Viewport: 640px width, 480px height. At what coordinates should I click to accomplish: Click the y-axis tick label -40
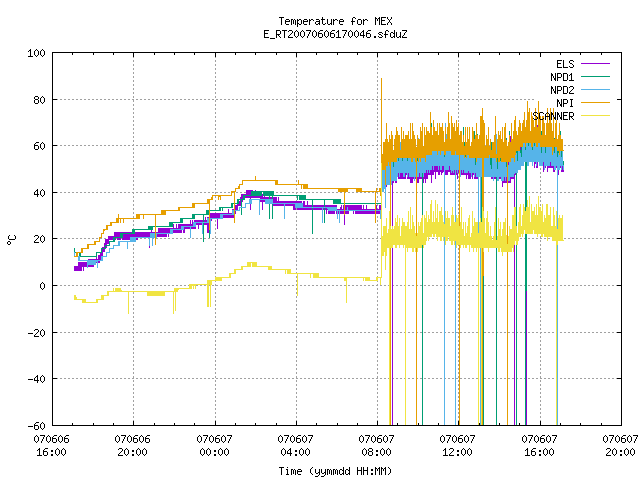[x=36, y=379]
